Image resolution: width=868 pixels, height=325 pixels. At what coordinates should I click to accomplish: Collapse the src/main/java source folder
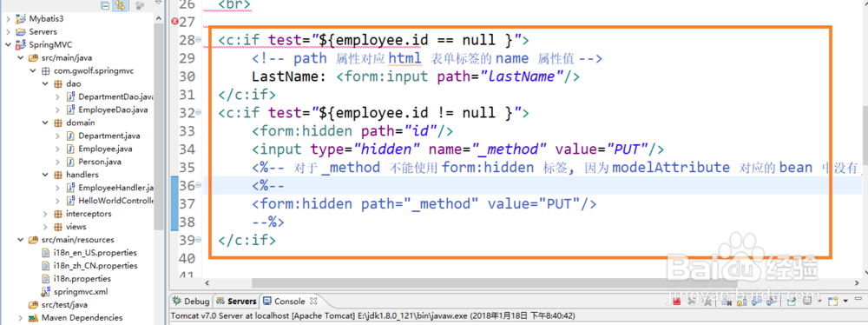point(21,57)
